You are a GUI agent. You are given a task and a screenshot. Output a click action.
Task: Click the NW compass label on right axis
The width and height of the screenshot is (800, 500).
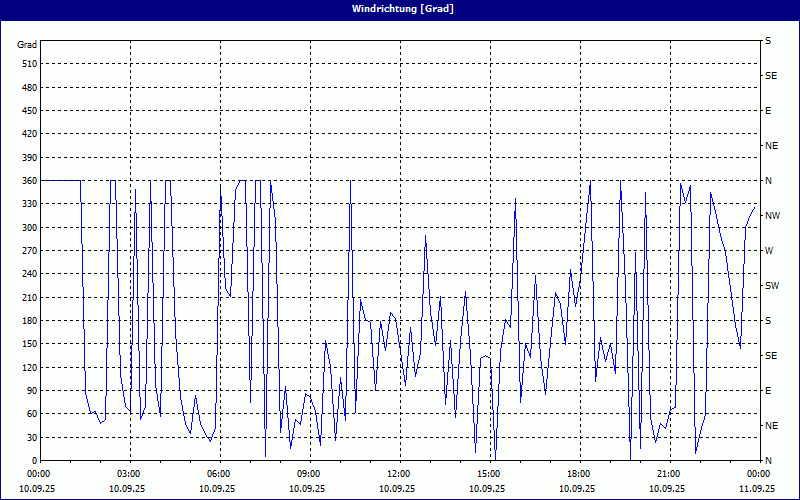point(772,215)
